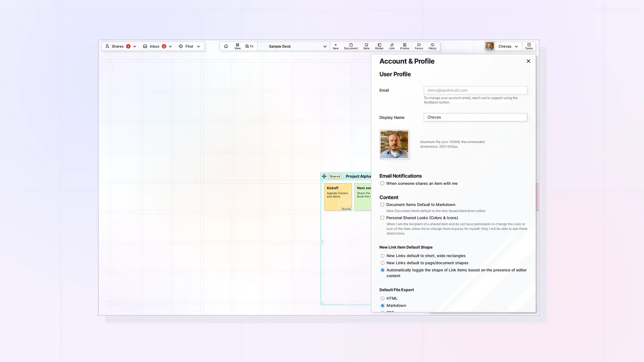
Task: Check Document Items Default to Markdown
Action: click(x=382, y=204)
